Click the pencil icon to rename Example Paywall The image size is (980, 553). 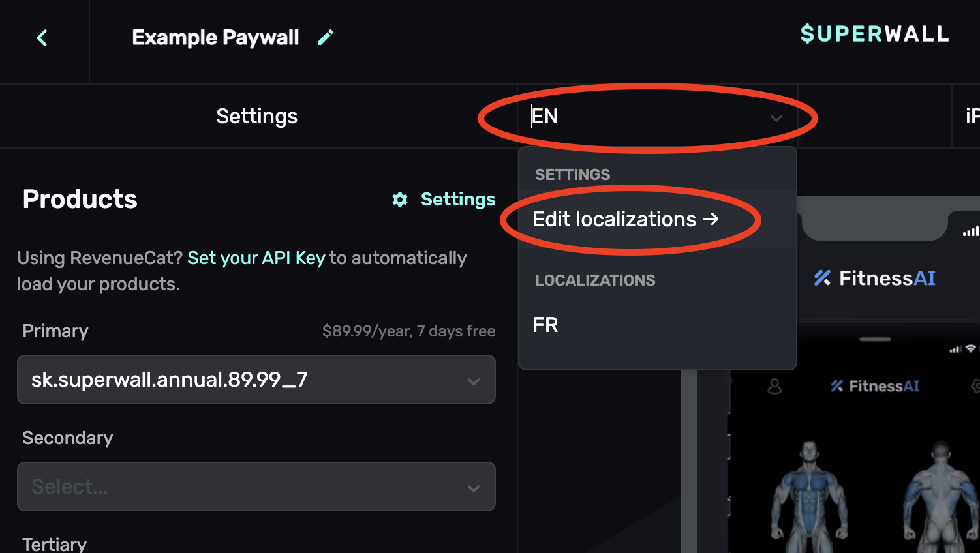325,38
